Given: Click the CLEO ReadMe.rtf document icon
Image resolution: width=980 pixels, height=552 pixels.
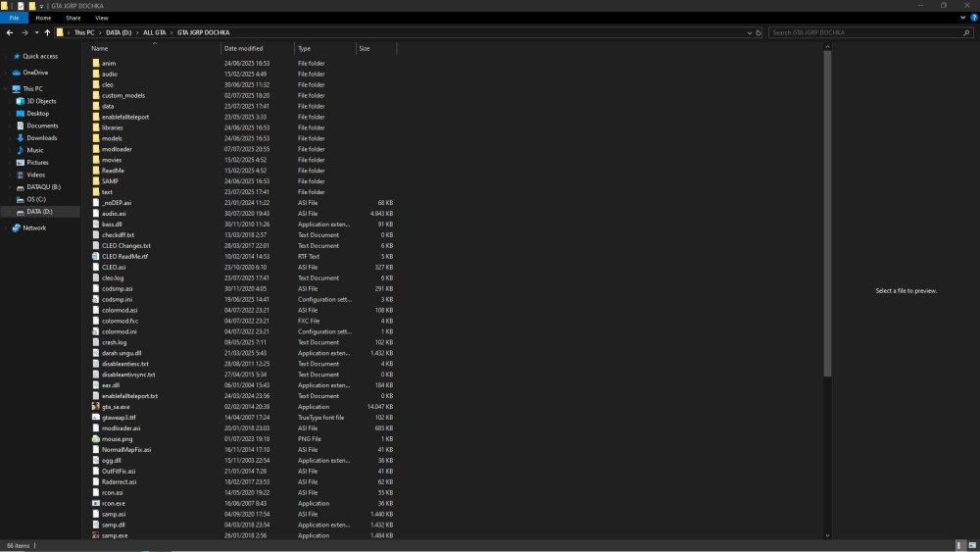Looking at the screenshot, I should pyautogui.click(x=96, y=256).
